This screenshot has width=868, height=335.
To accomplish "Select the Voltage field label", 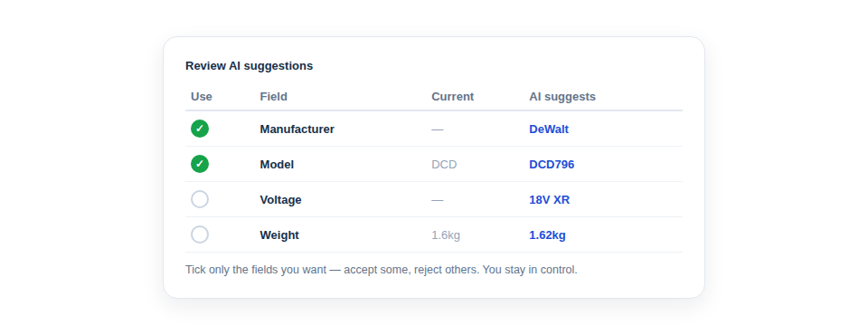I will (280, 200).
